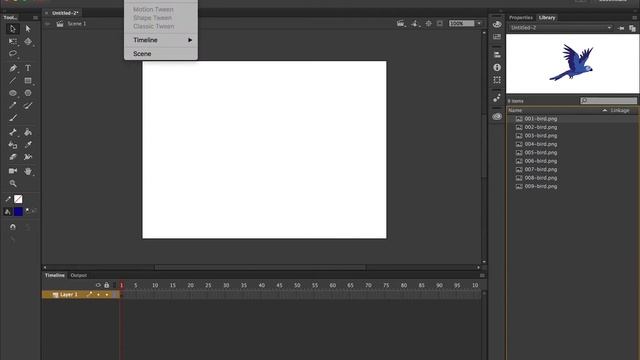Pick the 3D Rotation tool
Screen dimensions: 640x360
point(28,42)
